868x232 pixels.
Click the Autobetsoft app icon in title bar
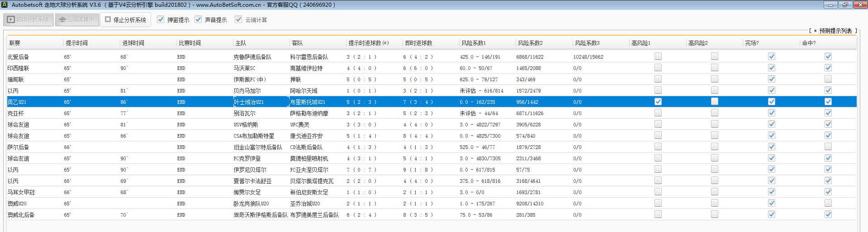coord(5,5)
